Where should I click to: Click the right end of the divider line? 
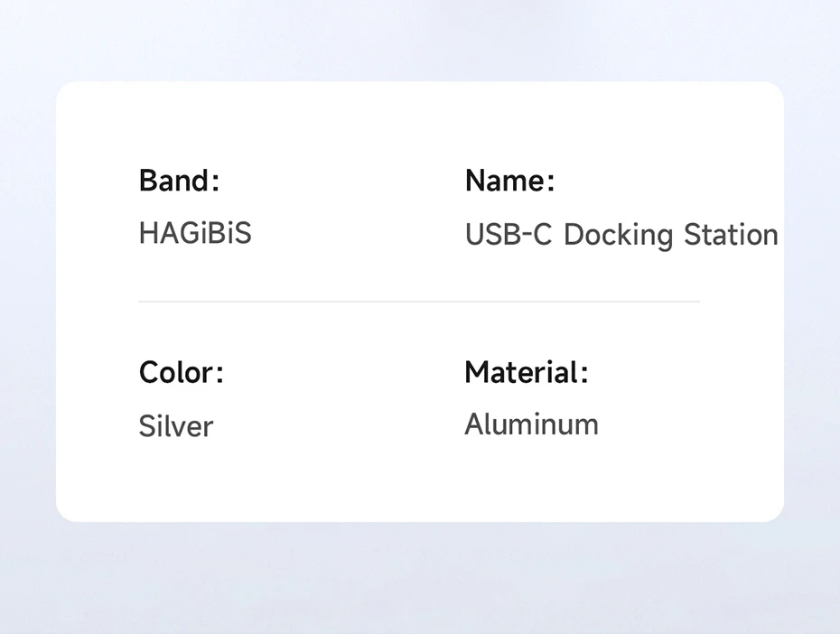point(696,302)
